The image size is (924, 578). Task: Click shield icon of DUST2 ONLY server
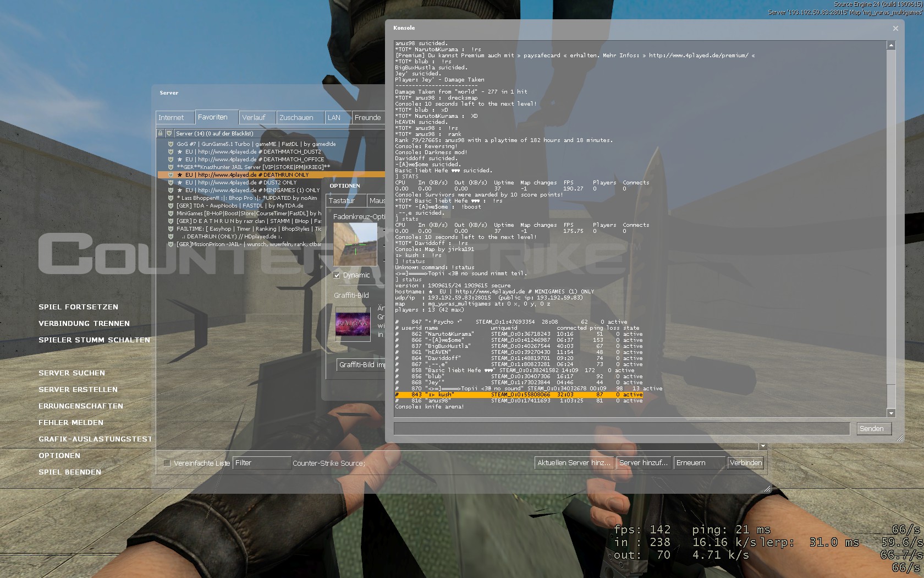tap(170, 182)
